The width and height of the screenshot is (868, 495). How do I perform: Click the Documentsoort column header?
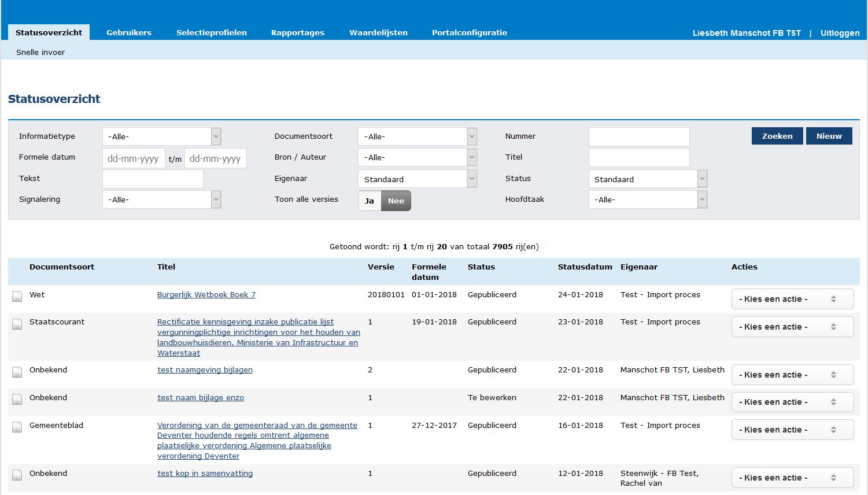tap(62, 267)
